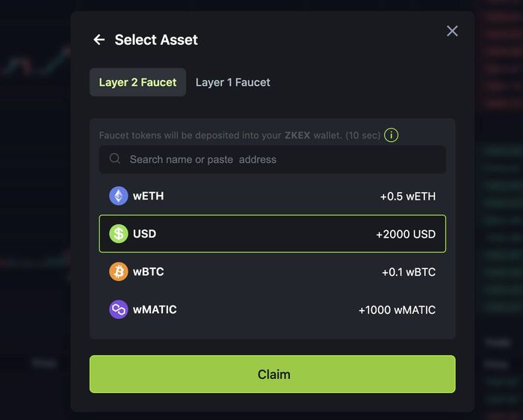Choose the highlighted USD asset row

pyautogui.click(x=273, y=233)
